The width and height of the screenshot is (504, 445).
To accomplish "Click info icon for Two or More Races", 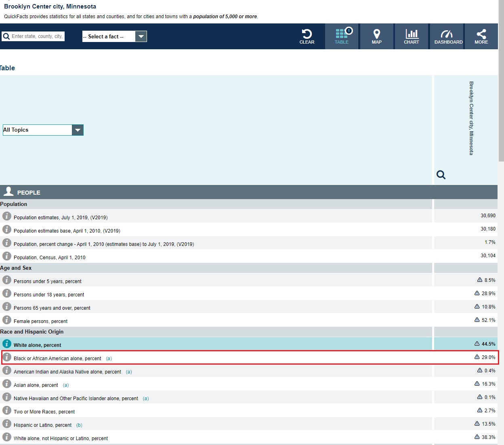I will point(7,410).
